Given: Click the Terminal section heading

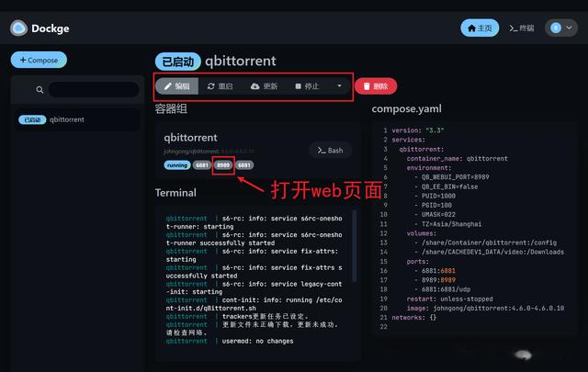Looking at the screenshot, I should (x=175, y=193).
